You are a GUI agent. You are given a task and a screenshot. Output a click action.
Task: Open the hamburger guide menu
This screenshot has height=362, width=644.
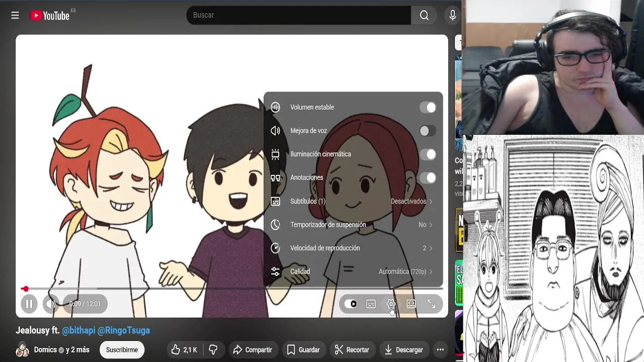15,16
